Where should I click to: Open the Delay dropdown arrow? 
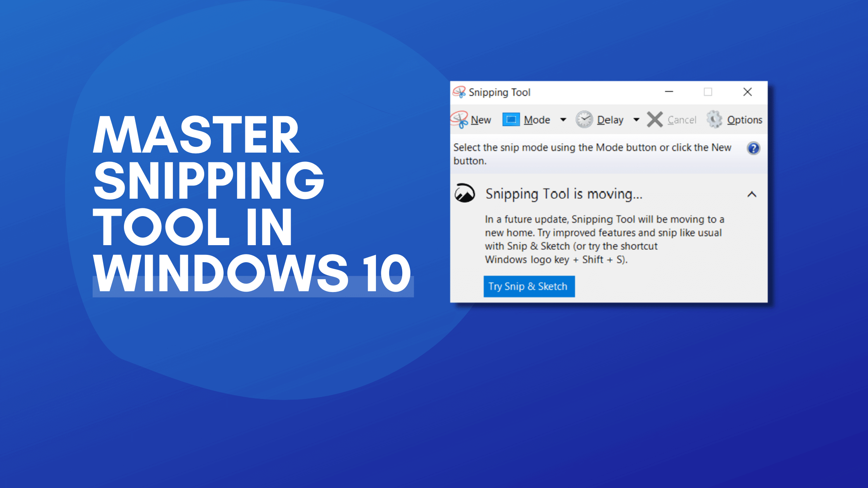[x=636, y=120]
